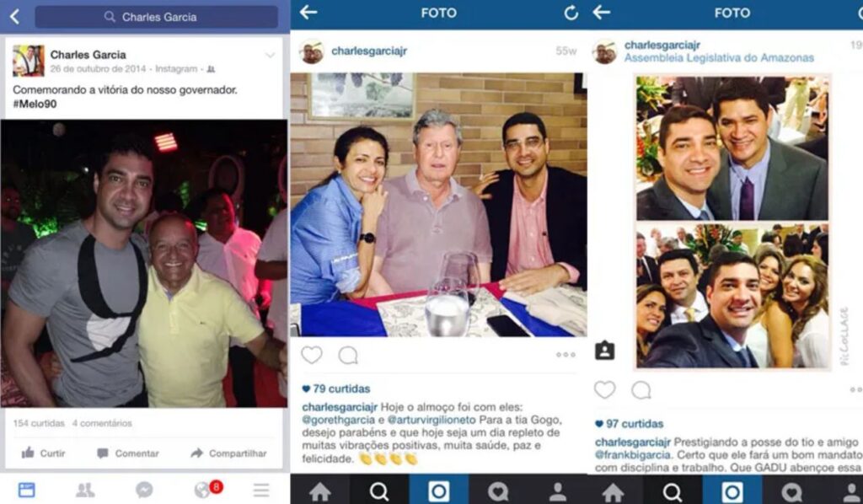
Task: Tap tagged-people icon on collage photo
Action: (604, 351)
